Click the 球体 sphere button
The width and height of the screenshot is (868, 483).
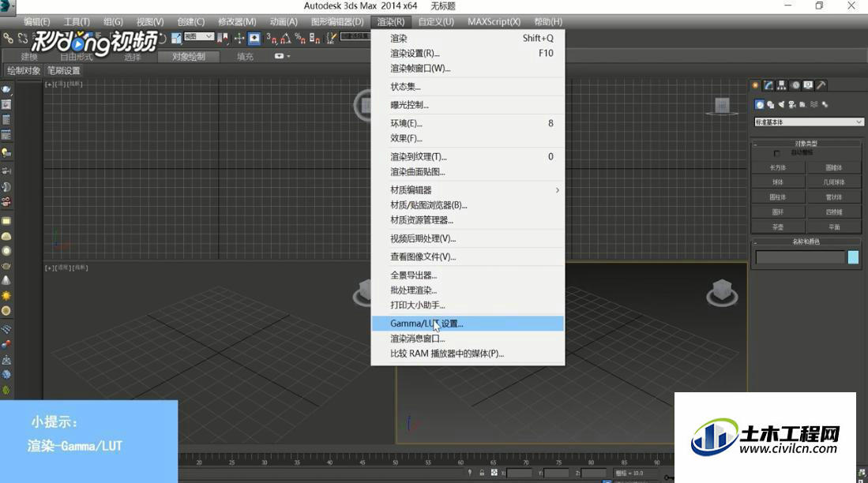pyautogui.click(x=778, y=182)
